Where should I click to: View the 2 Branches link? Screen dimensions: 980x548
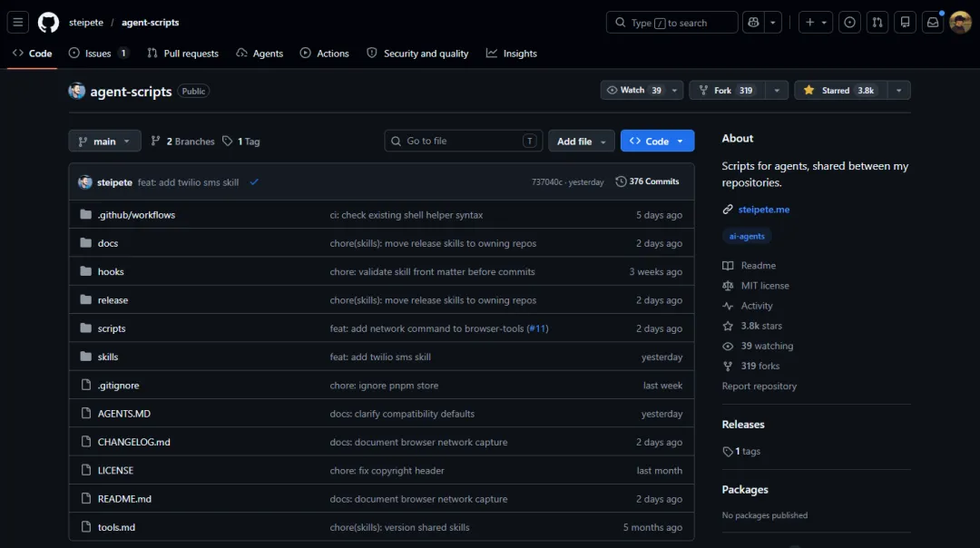(182, 142)
